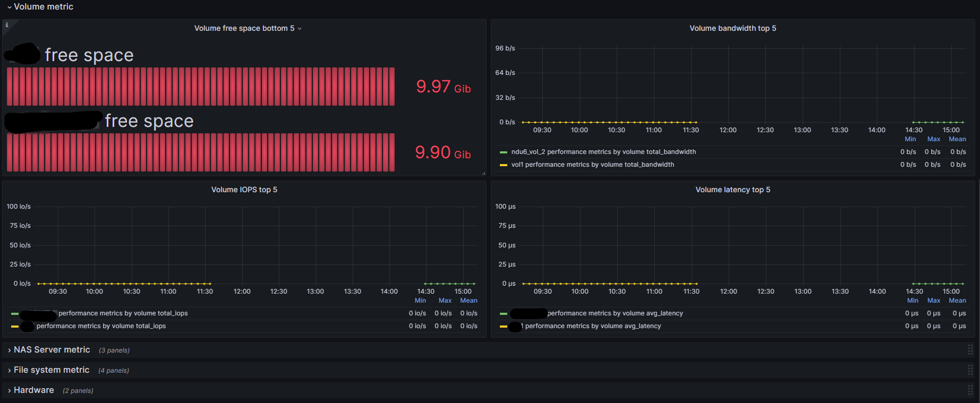Click the 9.97 Gib free space value

pyautogui.click(x=444, y=87)
